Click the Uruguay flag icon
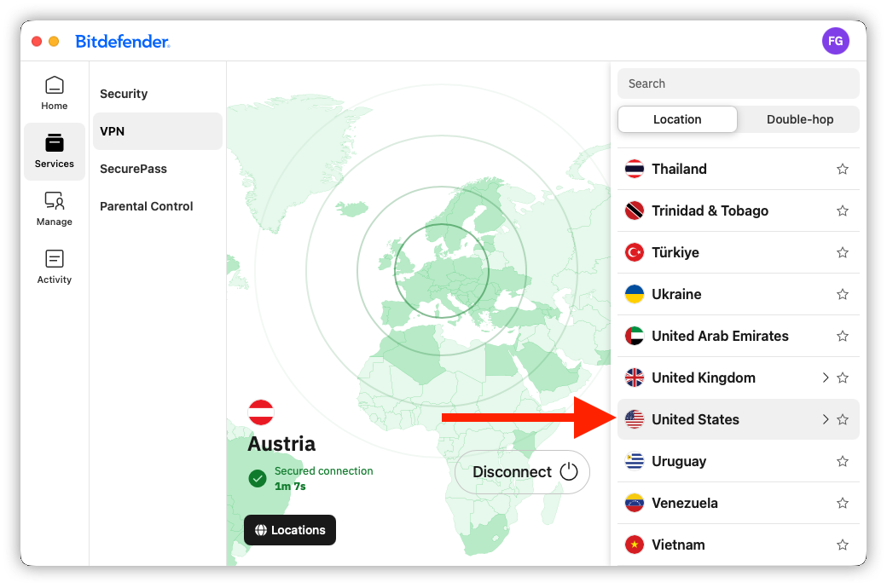 tap(635, 461)
